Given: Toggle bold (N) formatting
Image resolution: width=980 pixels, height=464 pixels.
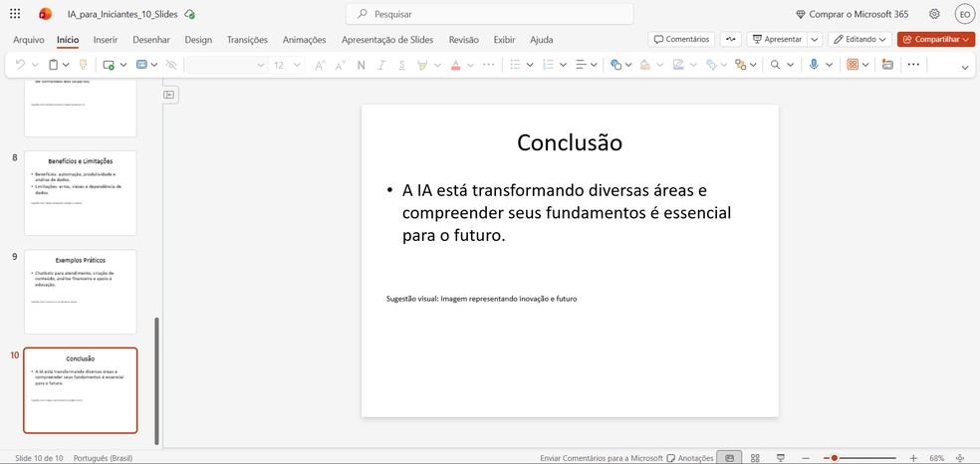Looking at the screenshot, I should click(x=361, y=65).
